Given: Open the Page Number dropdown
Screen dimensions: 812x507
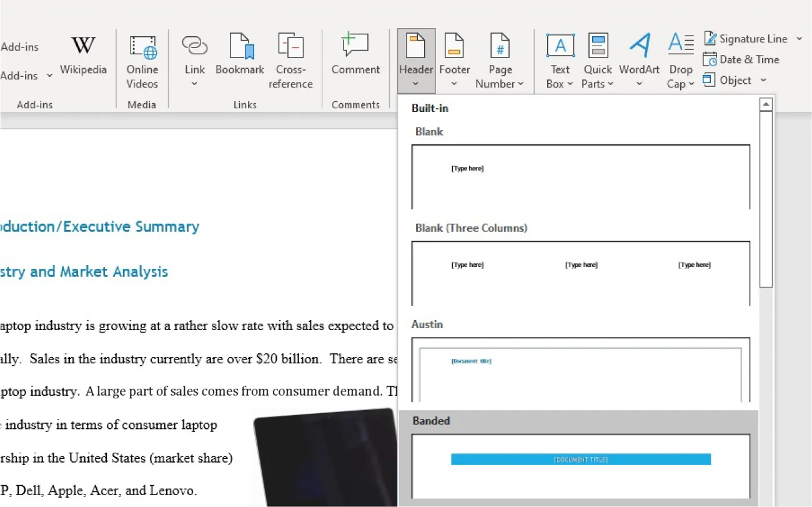Looking at the screenshot, I should 500,59.
